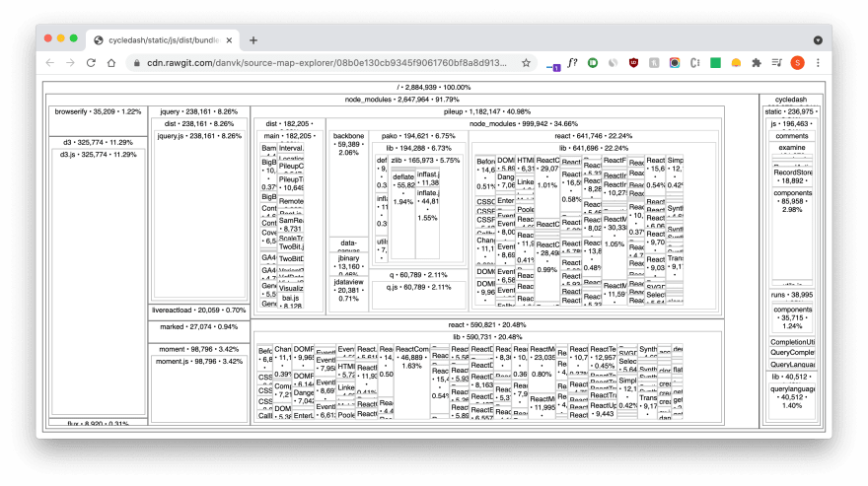The width and height of the screenshot is (868, 486).
Task: Click the 'moment • 98,796 • 3.42%' header
Action: (x=198, y=349)
